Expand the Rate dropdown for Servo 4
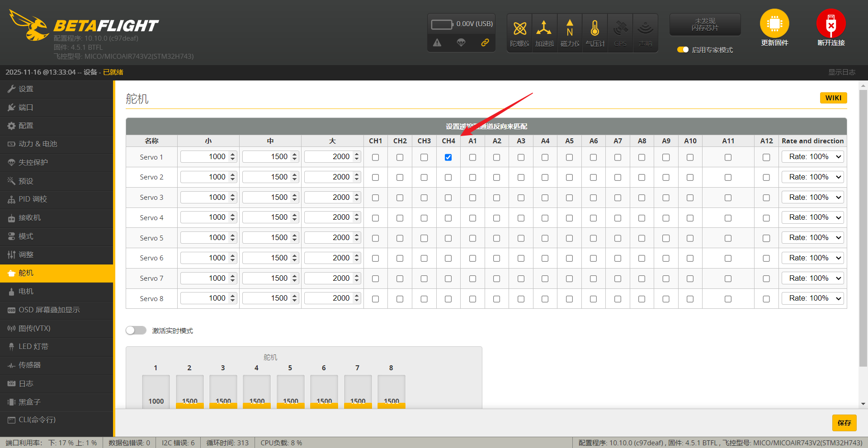The height and width of the screenshot is (448, 868). 812,217
